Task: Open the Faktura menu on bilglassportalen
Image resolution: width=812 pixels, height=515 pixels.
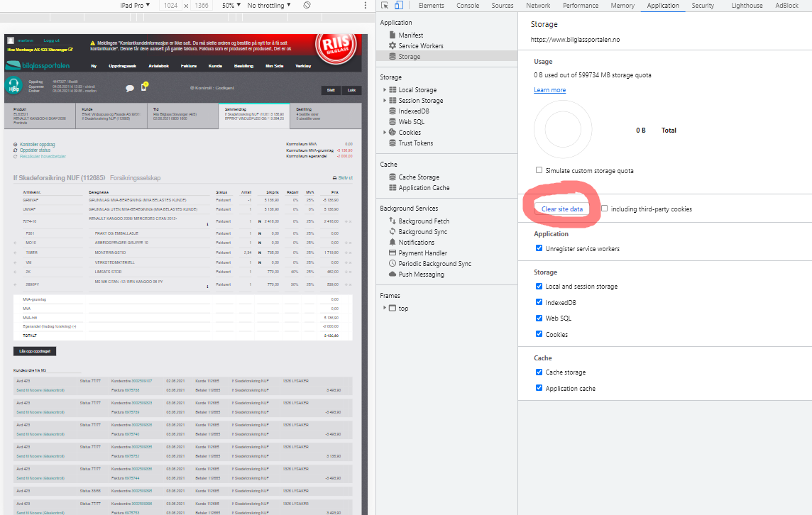Action: (189, 66)
